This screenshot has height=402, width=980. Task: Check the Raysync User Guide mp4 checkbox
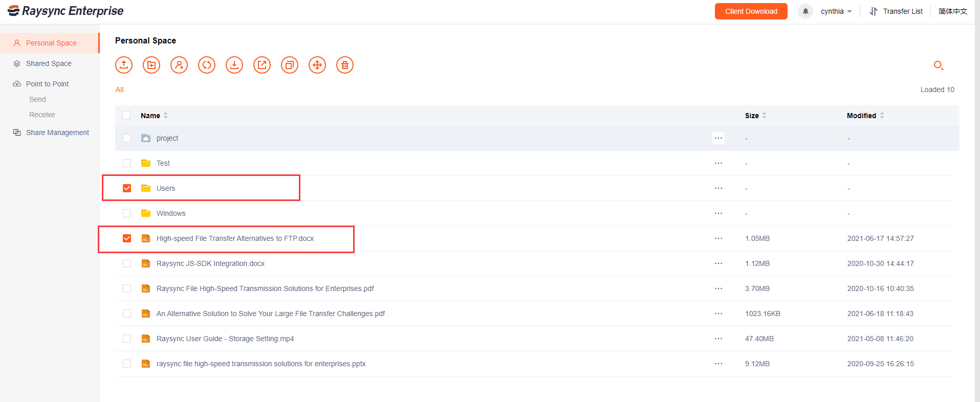(127, 339)
